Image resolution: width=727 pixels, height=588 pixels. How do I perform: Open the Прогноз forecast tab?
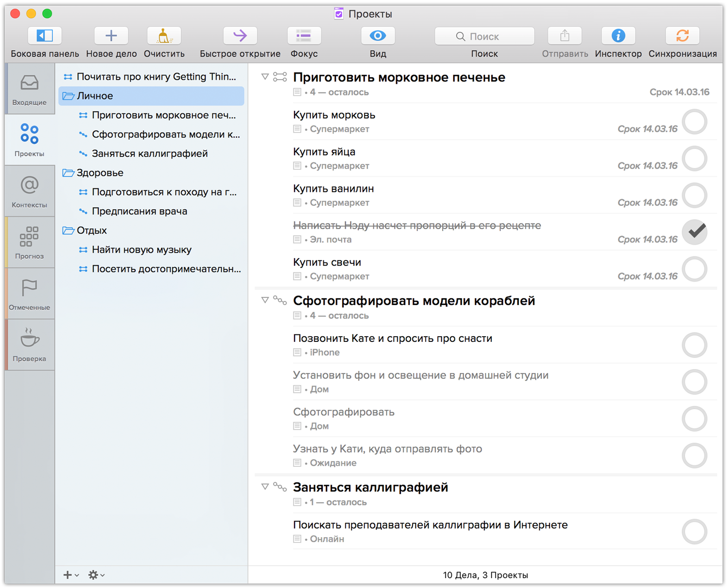[x=30, y=242]
